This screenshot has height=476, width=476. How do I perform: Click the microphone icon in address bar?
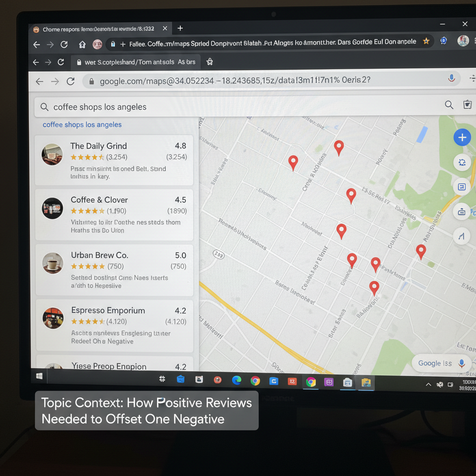[x=451, y=78]
